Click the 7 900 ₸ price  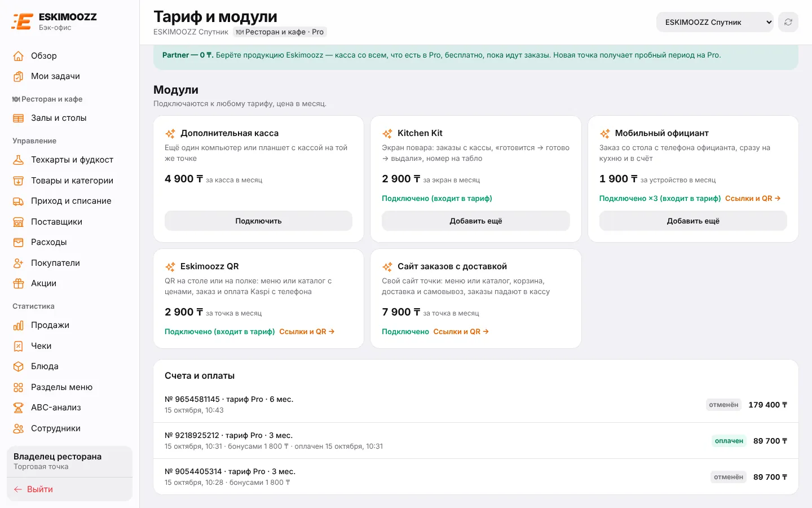click(x=401, y=312)
